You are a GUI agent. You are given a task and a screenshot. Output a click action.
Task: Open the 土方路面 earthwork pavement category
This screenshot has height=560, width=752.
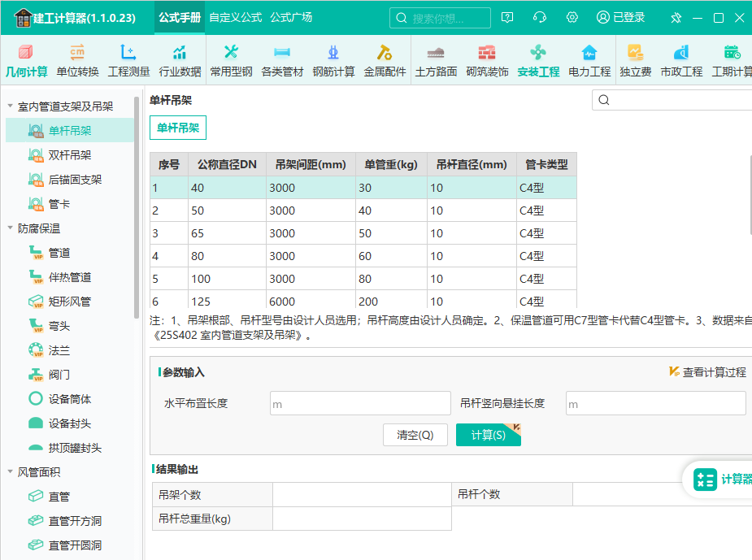(436, 61)
